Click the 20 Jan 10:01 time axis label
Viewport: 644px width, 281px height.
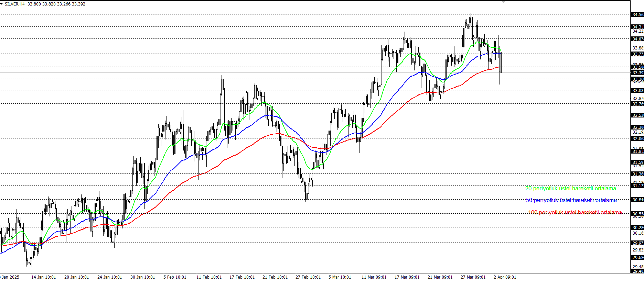click(76, 277)
